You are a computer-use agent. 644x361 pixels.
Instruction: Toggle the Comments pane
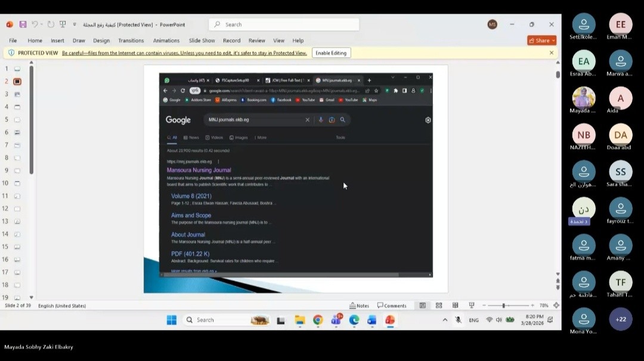point(392,306)
